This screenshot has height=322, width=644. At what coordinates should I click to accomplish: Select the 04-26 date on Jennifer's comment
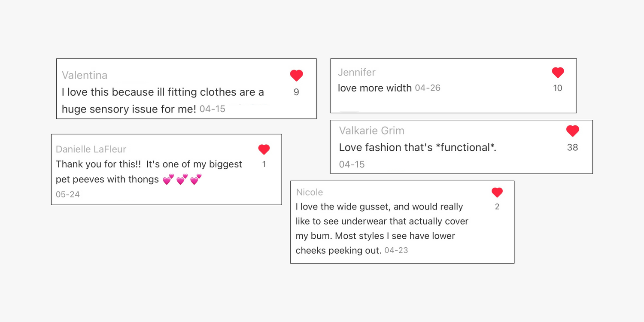428,88
